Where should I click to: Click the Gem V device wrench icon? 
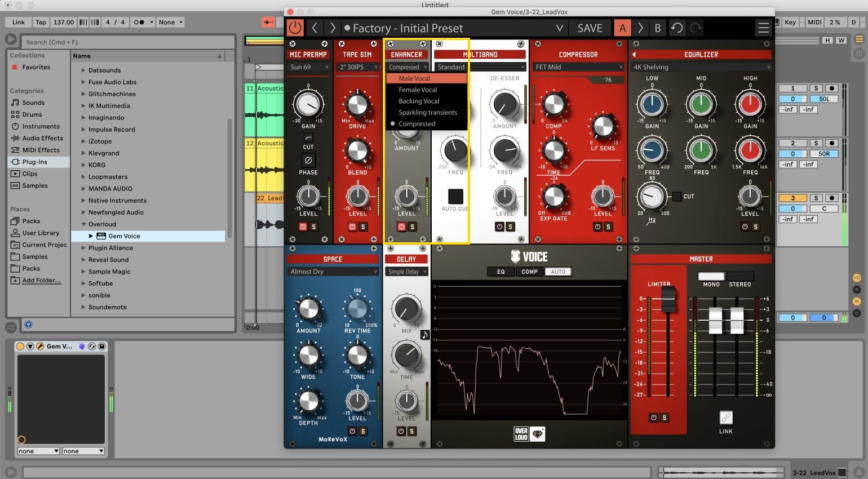coord(40,346)
